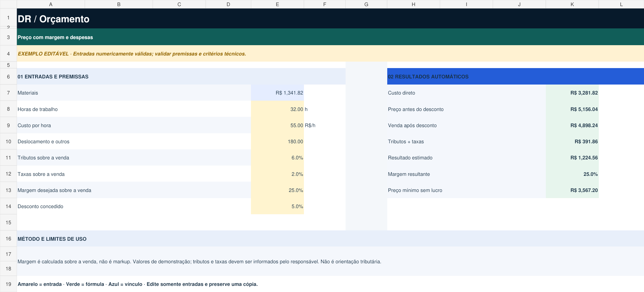Click the h unit beside hours value
This screenshot has height=292, width=644.
(325, 109)
